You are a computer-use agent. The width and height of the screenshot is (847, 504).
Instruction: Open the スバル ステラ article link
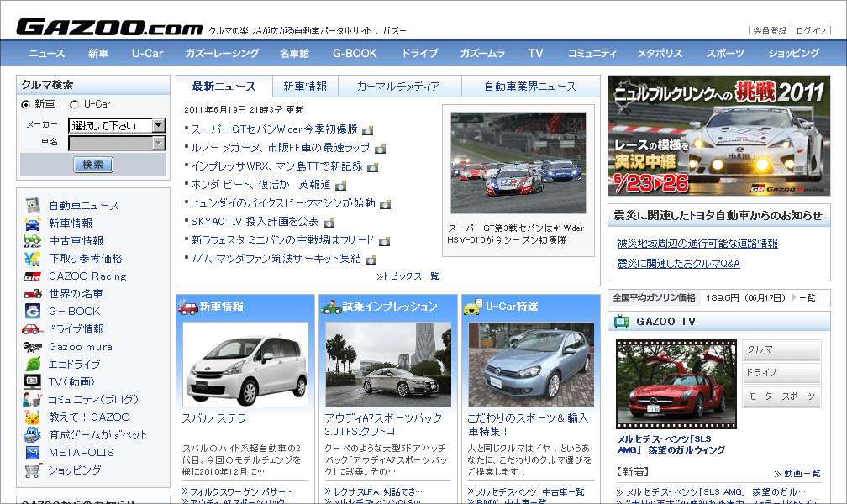(x=214, y=418)
